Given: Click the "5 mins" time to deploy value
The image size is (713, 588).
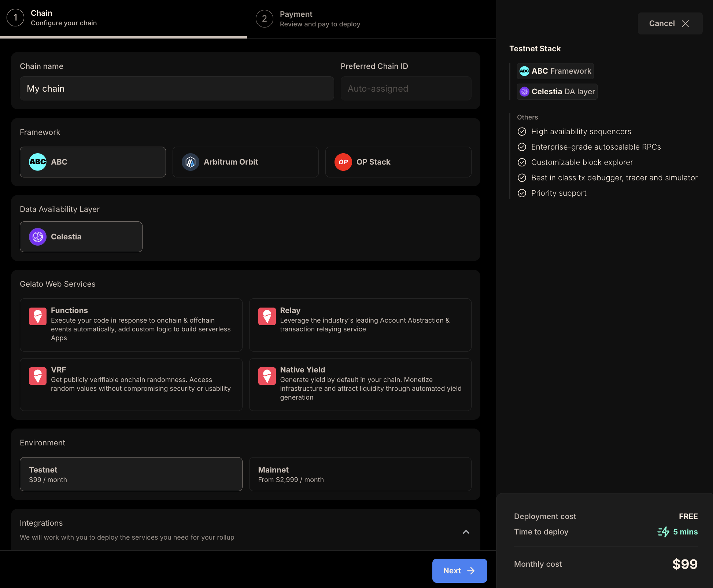Looking at the screenshot, I should (x=686, y=532).
